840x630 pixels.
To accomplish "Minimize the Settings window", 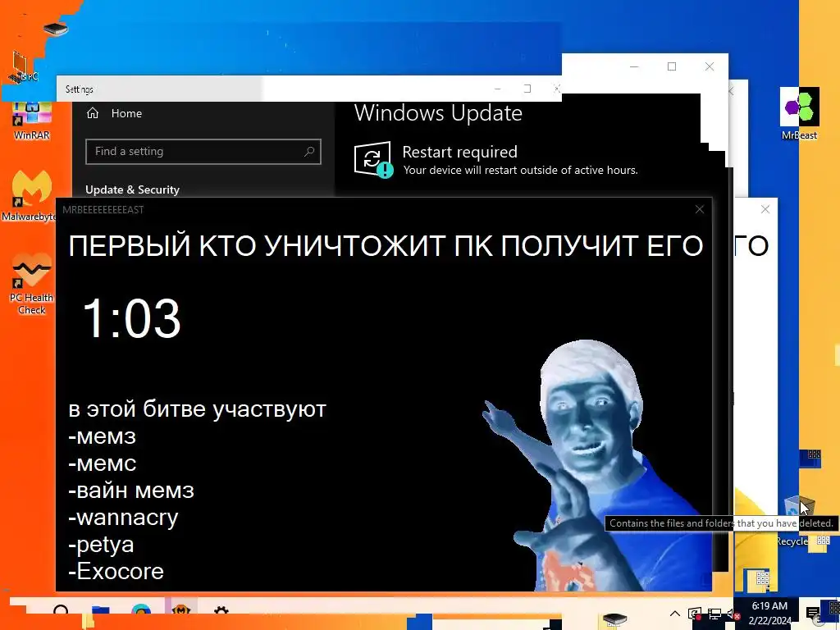I will [x=498, y=89].
